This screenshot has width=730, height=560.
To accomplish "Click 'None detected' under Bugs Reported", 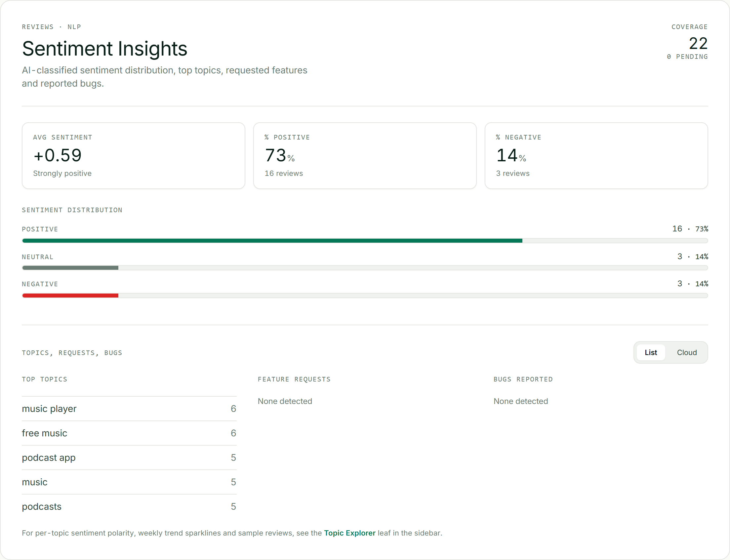I will (x=521, y=401).
